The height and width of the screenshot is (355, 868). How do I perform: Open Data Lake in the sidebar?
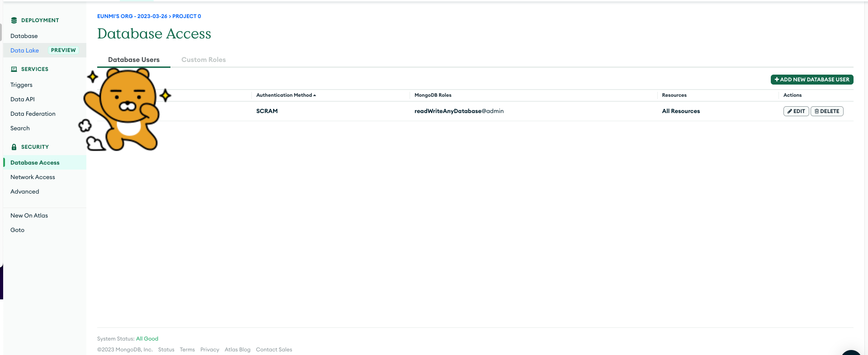pyautogui.click(x=24, y=51)
